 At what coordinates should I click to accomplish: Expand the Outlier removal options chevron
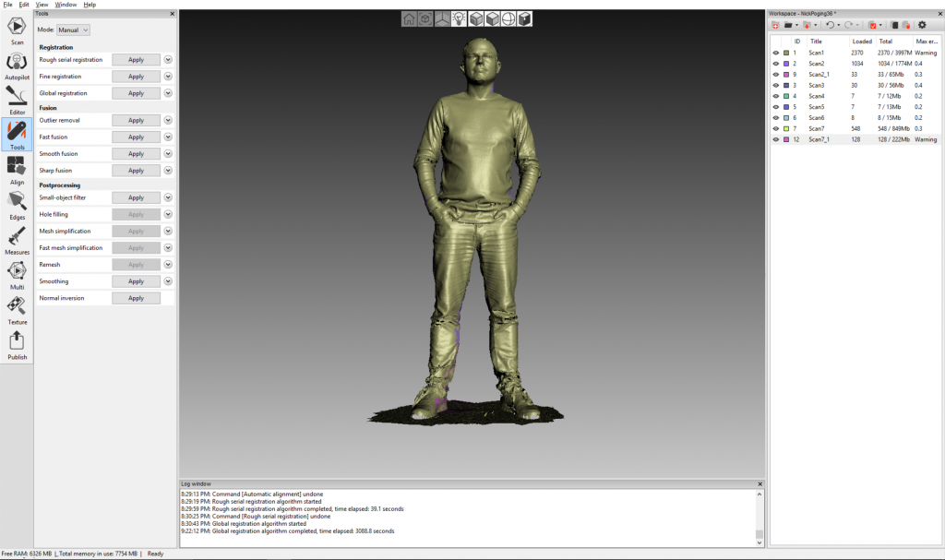pos(168,120)
